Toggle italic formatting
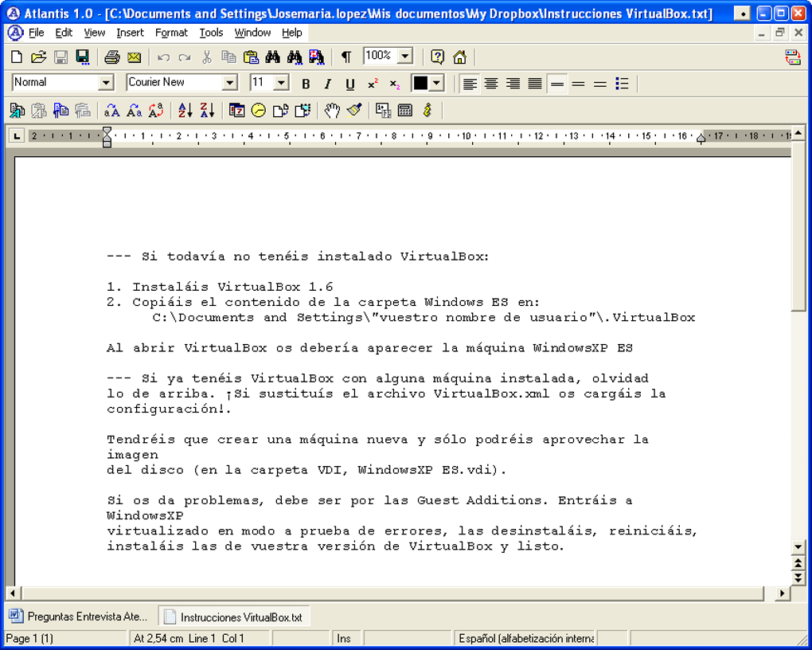This screenshot has height=650, width=812. pos(328,84)
